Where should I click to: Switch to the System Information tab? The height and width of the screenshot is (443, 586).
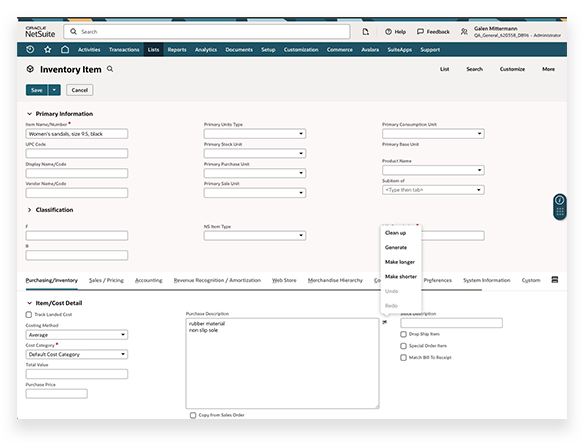(x=487, y=280)
